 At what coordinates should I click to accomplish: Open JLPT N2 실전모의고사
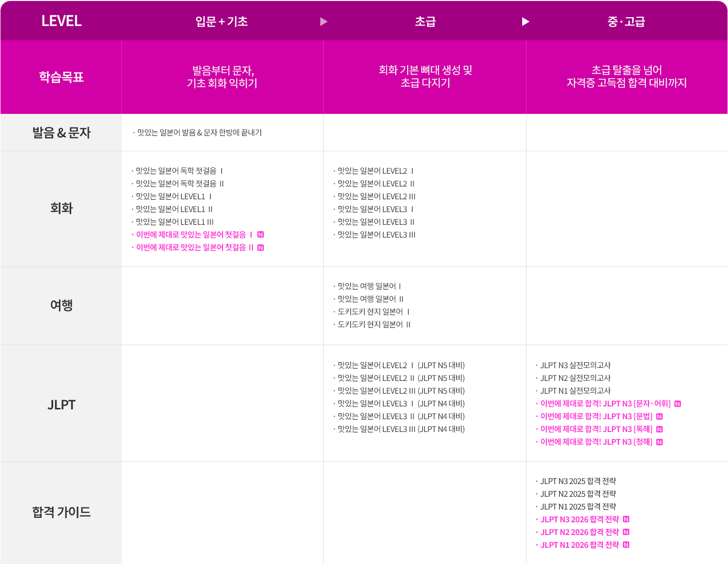(x=573, y=378)
